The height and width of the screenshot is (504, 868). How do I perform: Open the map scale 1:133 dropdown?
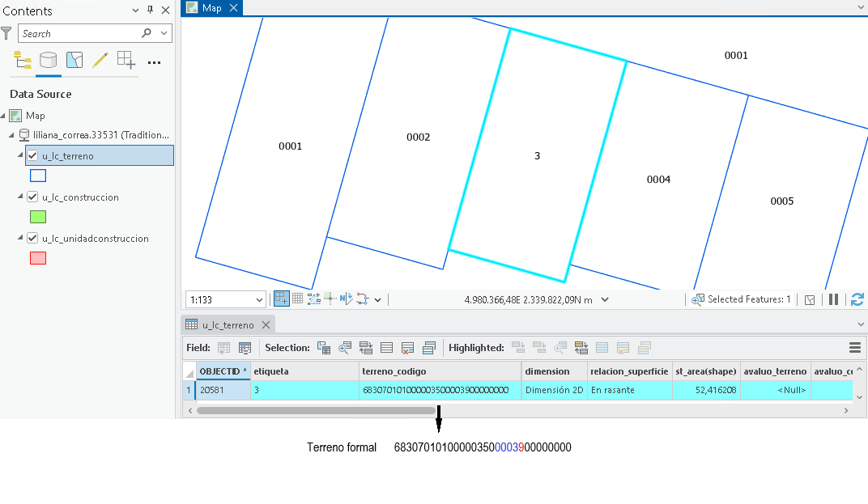pos(259,300)
